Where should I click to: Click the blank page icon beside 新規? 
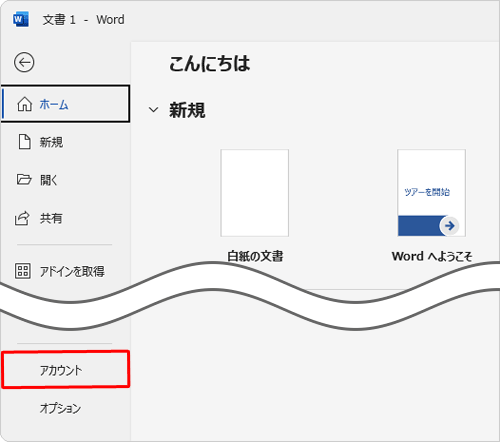click(24, 142)
